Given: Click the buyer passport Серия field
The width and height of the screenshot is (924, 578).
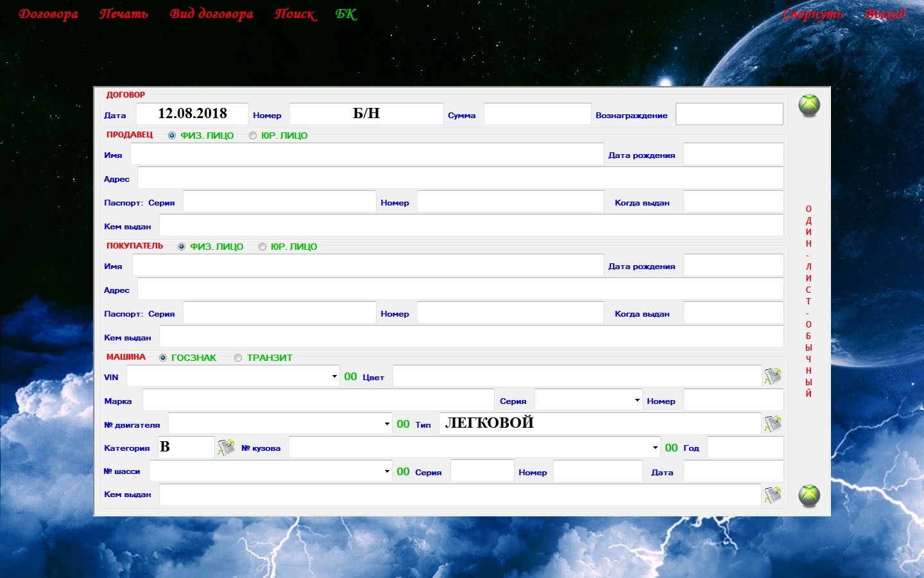Looking at the screenshot, I should click(280, 313).
